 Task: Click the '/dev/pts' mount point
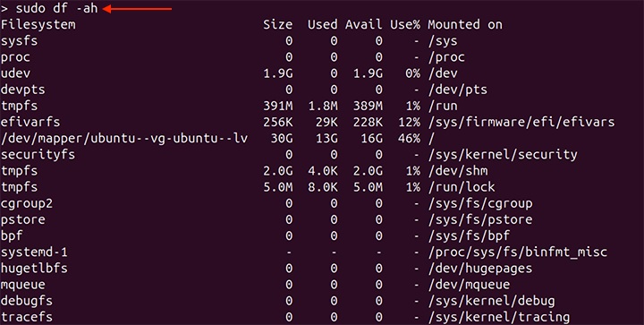click(x=458, y=90)
